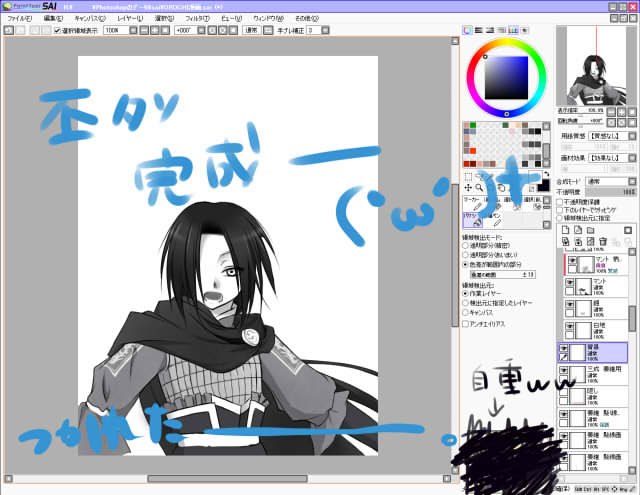Select the move tool
The width and height of the screenshot is (640, 495).
click(468, 188)
